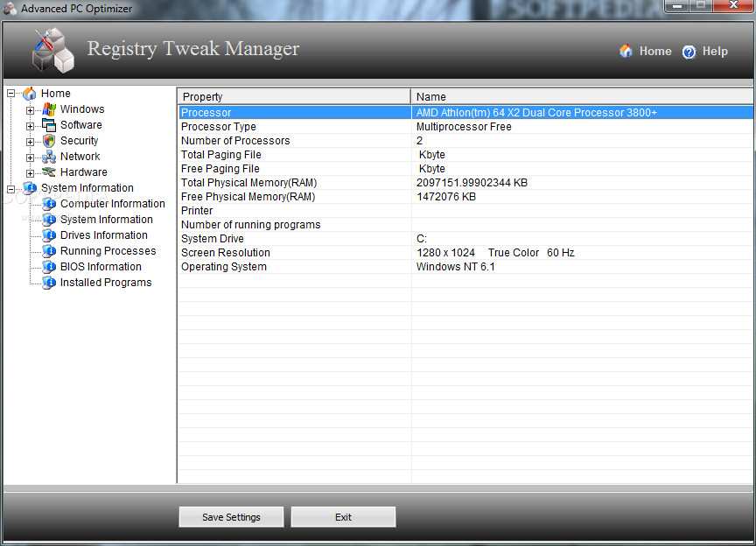Select the Hardware tree label
The height and width of the screenshot is (546, 756).
pos(83,172)
